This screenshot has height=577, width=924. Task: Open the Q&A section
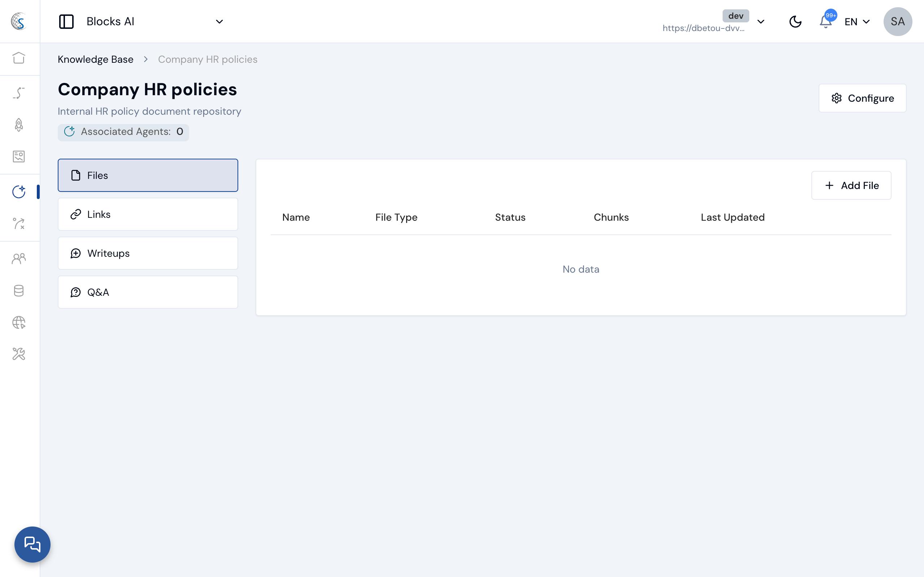coord(147,292)
